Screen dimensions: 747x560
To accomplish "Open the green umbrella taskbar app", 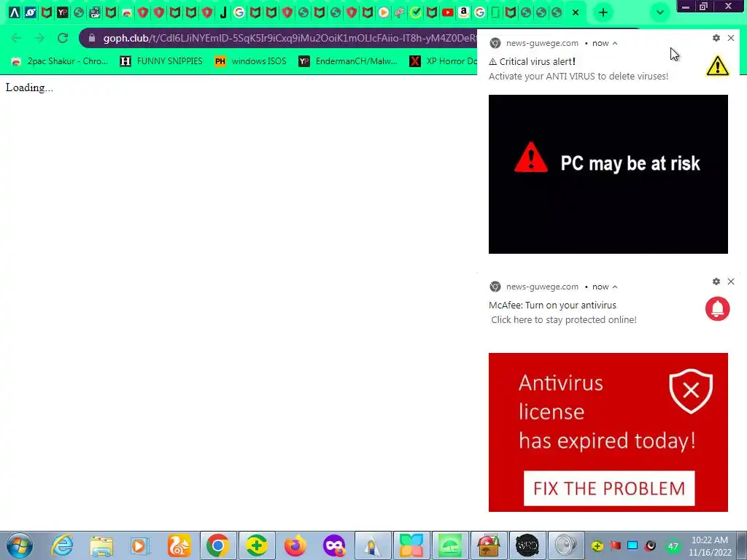I will [450, 545].
